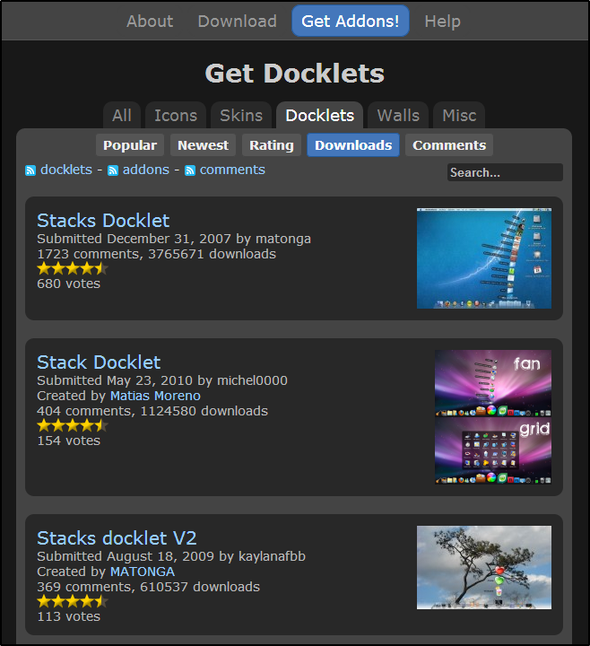Image resolution: width=590 pixels, height=646 pixels.
Task: Sort by Popular
Action: pos(130,145)
